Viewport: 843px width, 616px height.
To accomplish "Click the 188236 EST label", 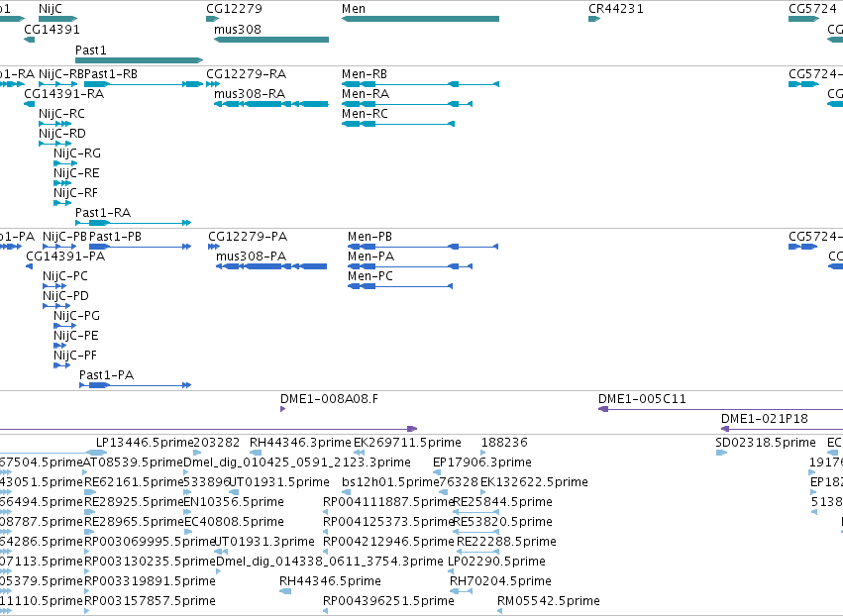I will point(504,443).
